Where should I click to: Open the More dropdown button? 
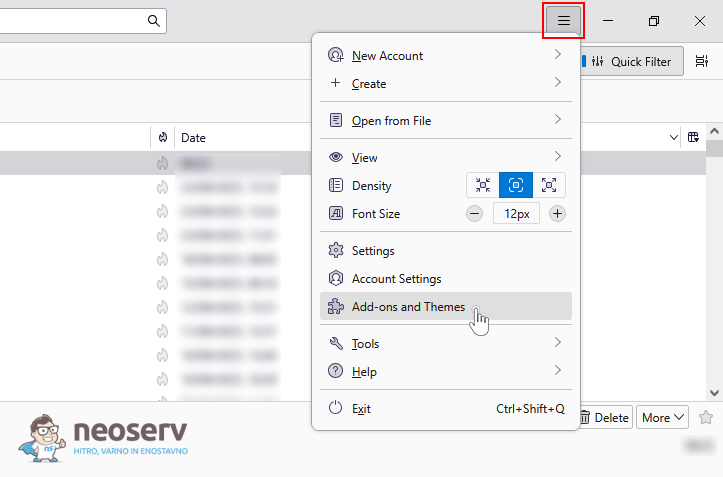[x=663, y=417]
